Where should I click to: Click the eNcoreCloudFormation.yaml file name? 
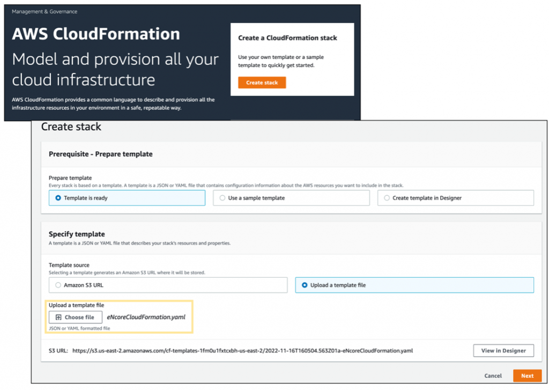click(146, 317)
